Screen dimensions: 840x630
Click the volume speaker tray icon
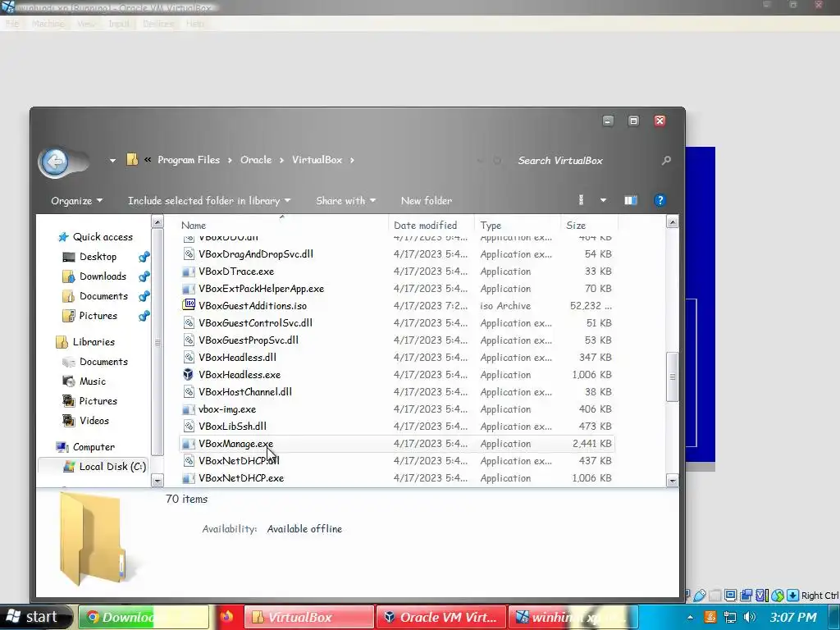[x=750, y=617]
